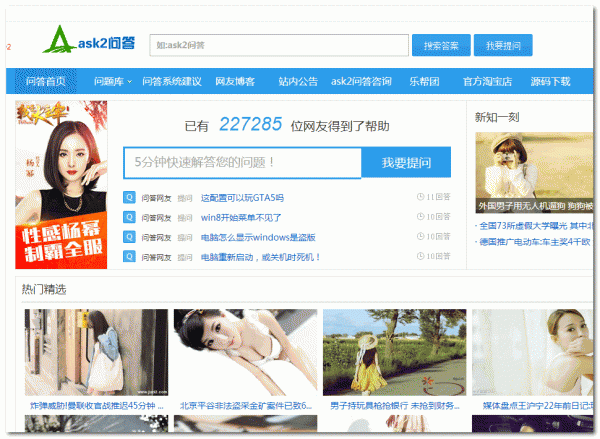Click 我要提问 button in the header

point(503,45)
